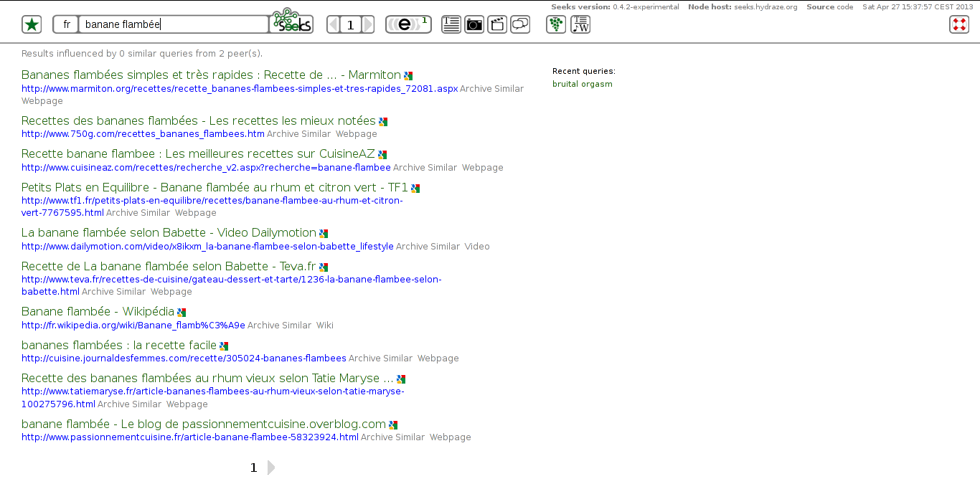Click the marmiton.org URL link
The height and width of the screenshot is (489, 980).
coord(240,89)
